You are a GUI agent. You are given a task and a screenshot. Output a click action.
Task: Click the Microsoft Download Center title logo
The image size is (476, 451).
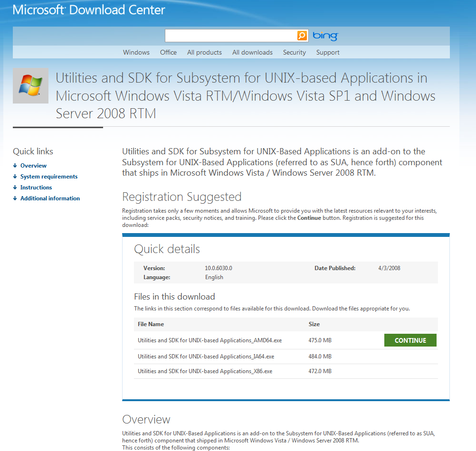pyautogui.click(x=89, y=10)
